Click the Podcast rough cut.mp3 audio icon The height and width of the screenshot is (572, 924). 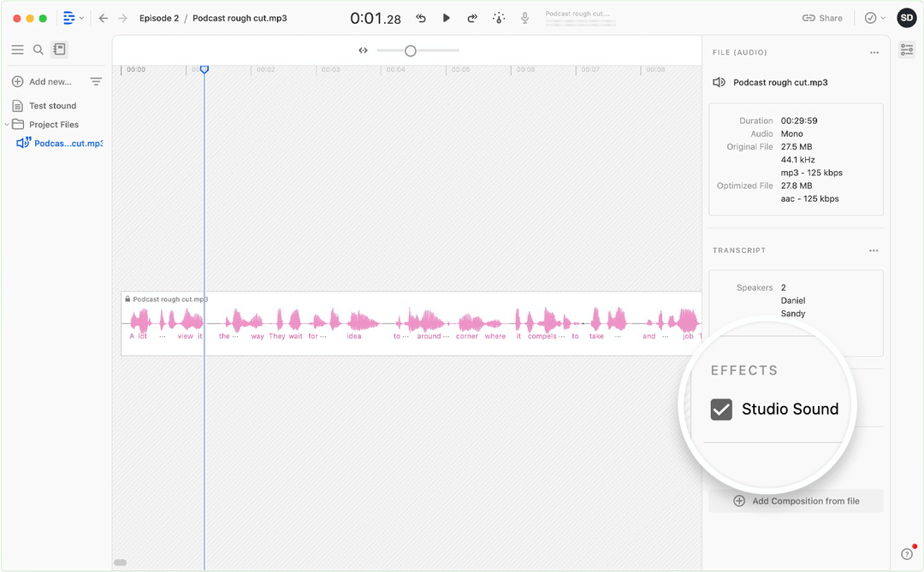[718, 82]
